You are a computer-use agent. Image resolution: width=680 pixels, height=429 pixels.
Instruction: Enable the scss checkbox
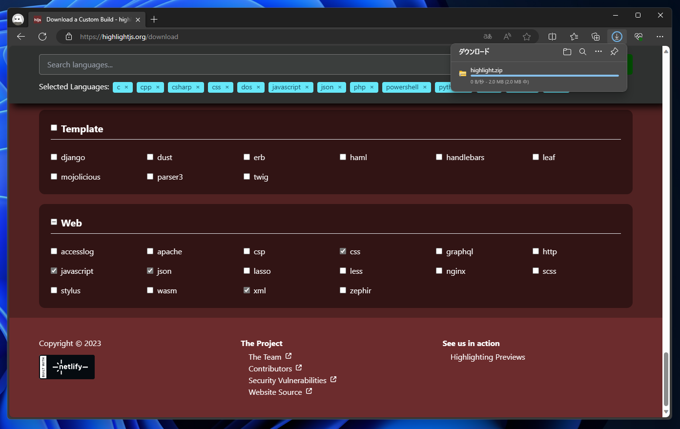[x=536, y=271]
